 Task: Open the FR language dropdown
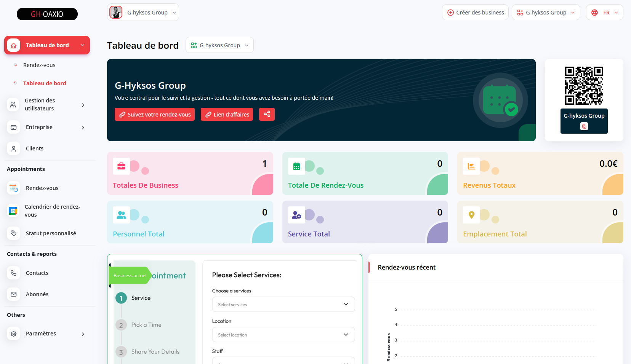click(x=604, y=13)
